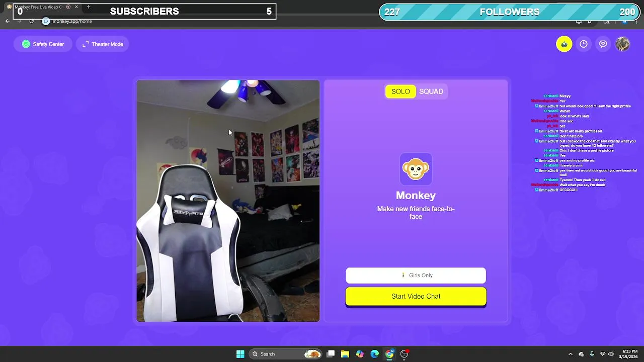Bookmark this page with star icon
This screenshot has width=644, height=362.
click(590, 22)
